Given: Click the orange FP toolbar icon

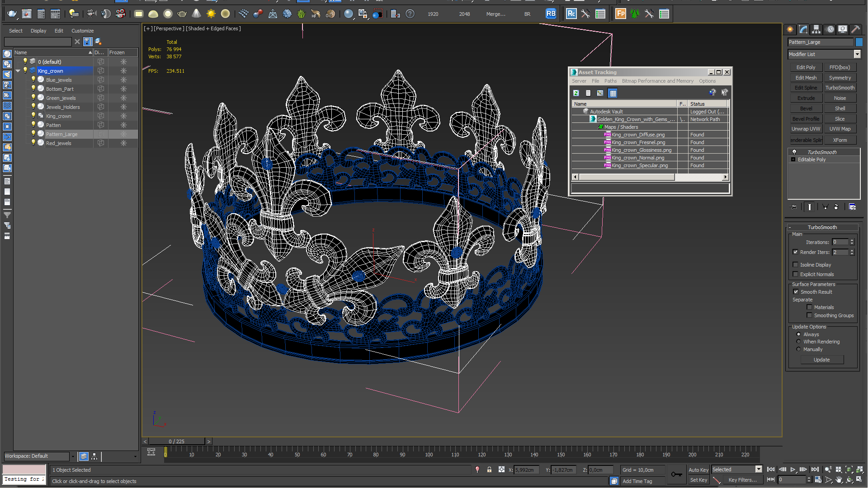Looking at the screenshot, I should click(x=621, y=14).
